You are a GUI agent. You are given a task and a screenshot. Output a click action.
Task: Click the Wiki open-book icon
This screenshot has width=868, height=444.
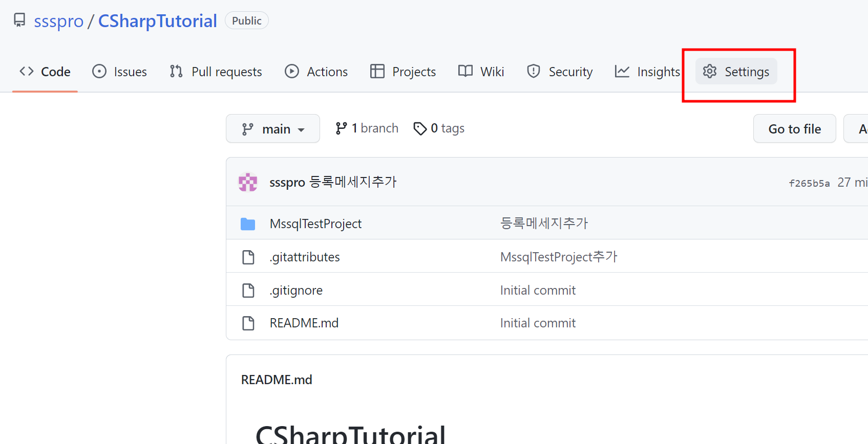point(465,71)
